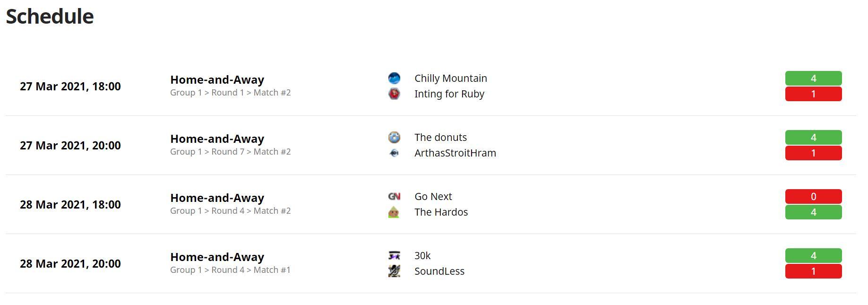The height and width of the screenshot is (305, 868).
Task: Click The Hardos' green score 4
Action: point(813,212)
